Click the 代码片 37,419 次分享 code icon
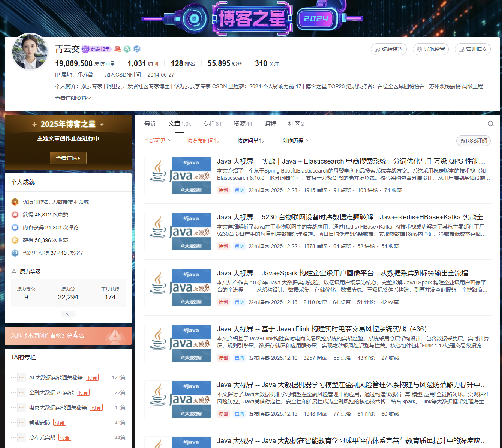 click(15, 253)
